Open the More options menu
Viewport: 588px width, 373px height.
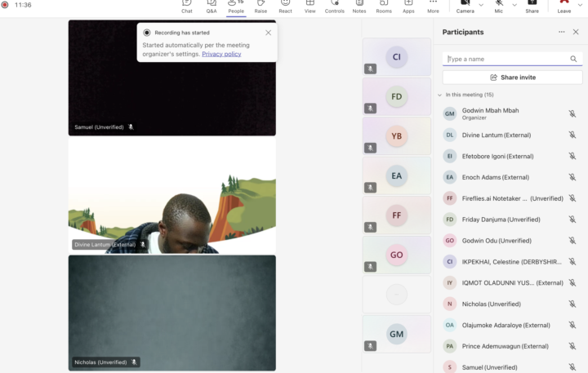click(433, 7)
